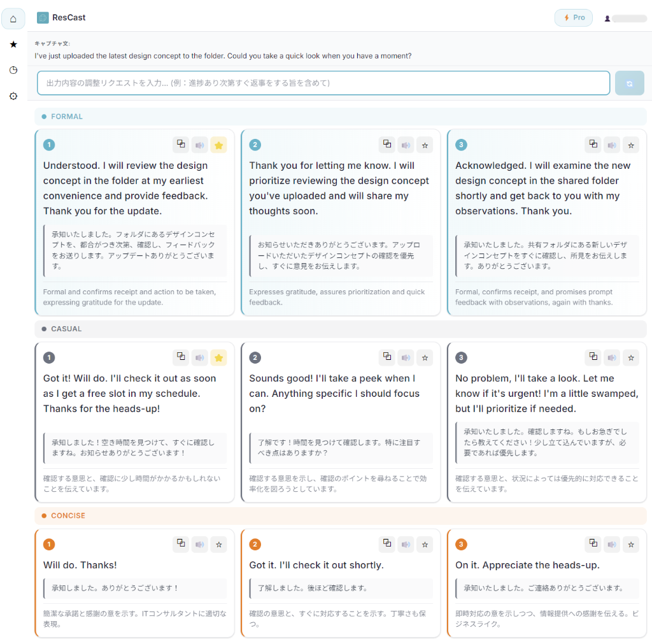Copy Formal response 1 text
This screenshot has height=644, width=652.
click(181, 145)
